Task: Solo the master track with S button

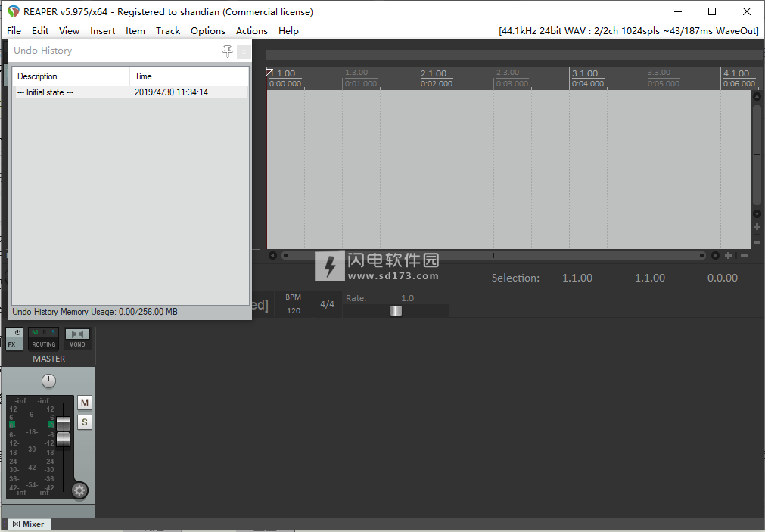Action: 85,422
